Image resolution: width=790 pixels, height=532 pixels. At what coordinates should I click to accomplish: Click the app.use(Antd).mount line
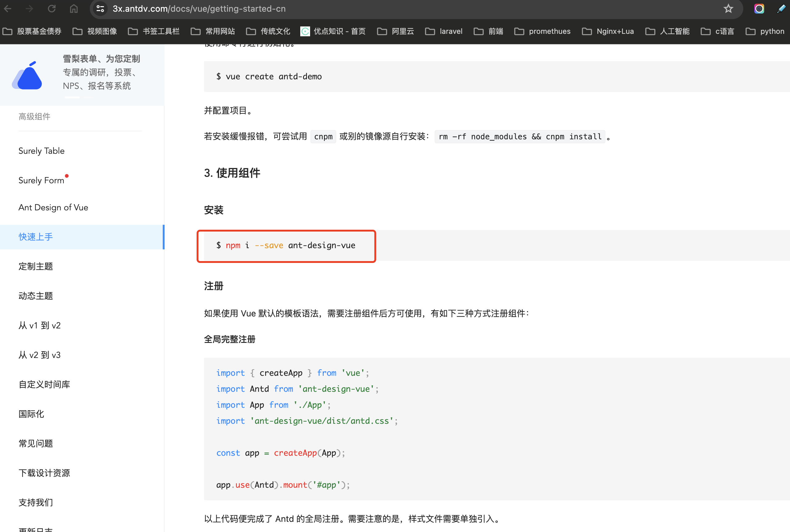click(283, 485)
